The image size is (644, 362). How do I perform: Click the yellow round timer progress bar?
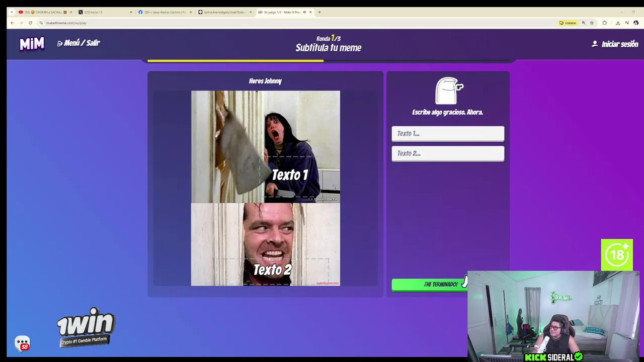(235, 61)
